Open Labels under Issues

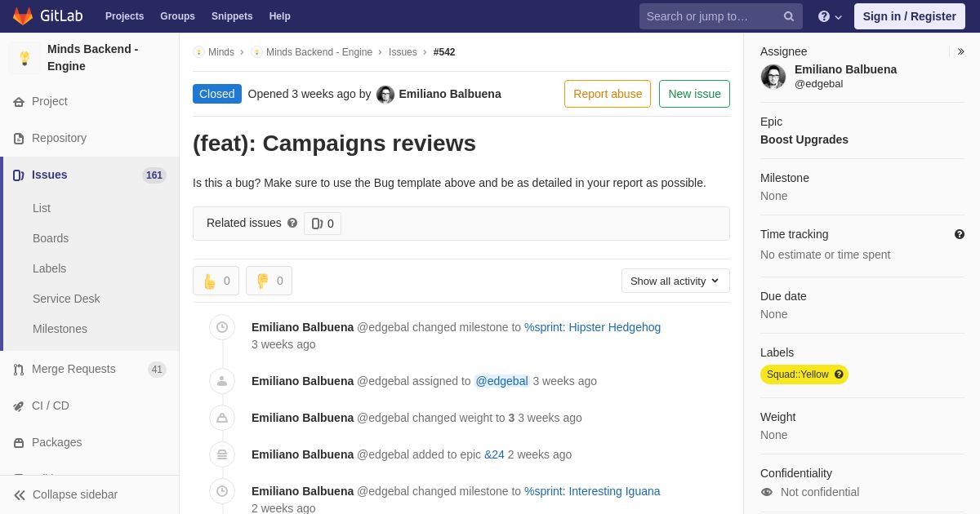pos(50,268)
